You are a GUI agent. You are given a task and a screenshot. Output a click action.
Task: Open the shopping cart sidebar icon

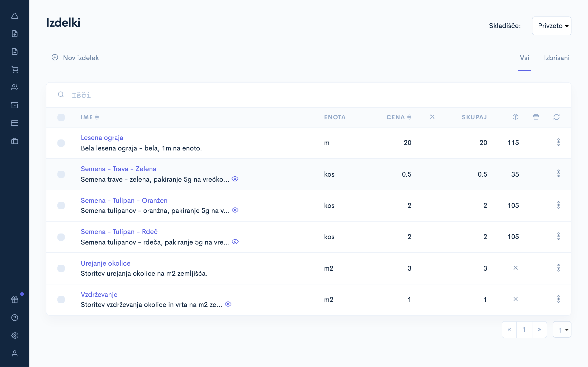[14, 70]
